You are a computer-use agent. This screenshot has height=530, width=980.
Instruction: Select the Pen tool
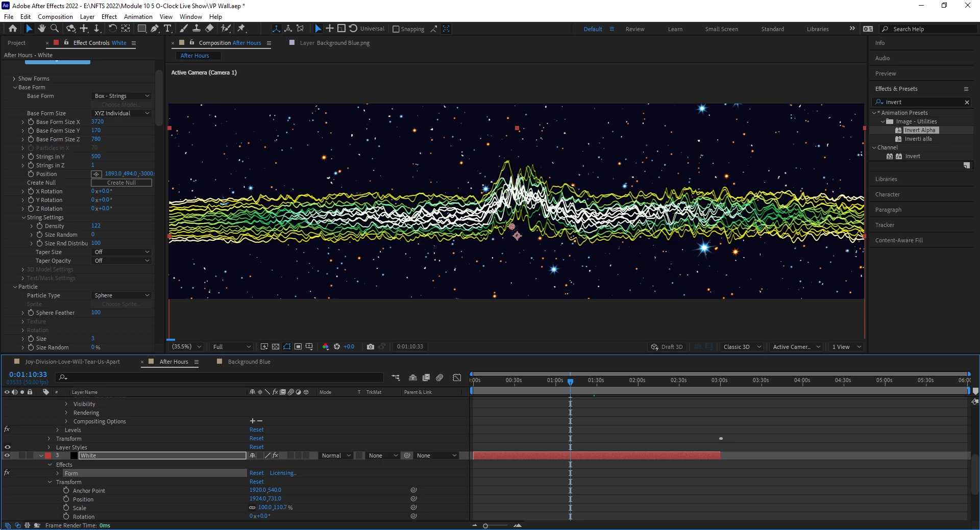pyautogui.click(x=155, y=29)
